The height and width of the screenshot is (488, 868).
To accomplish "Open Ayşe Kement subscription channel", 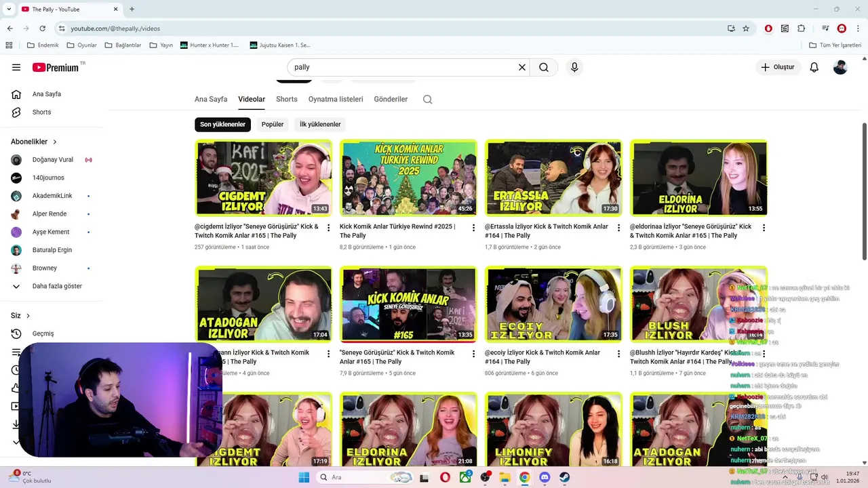I will point(52,232).
